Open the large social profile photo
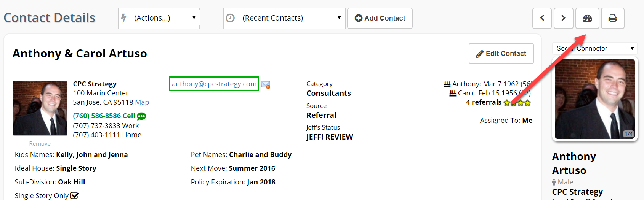Viewport: 644px width, 200px height. click(x=595, y=99)
